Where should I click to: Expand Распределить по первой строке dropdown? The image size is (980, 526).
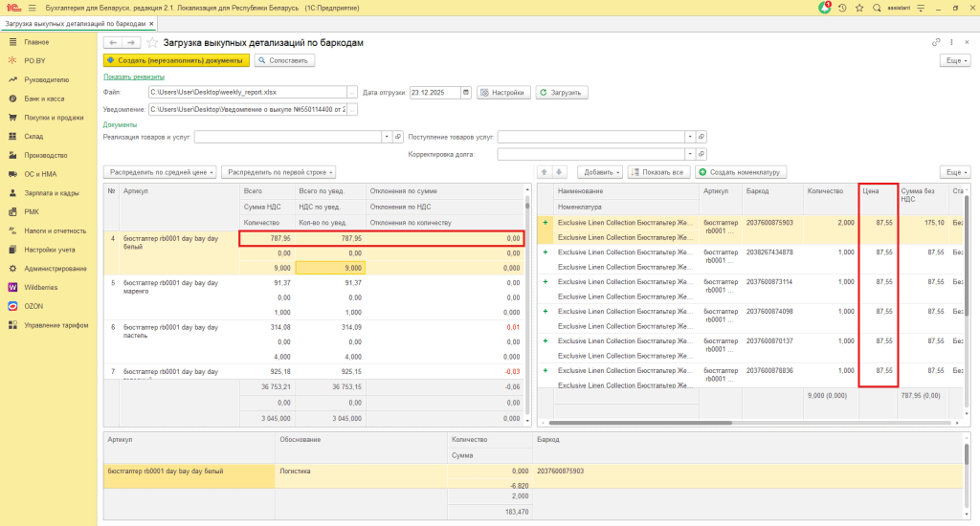click(x=278, y=172)
